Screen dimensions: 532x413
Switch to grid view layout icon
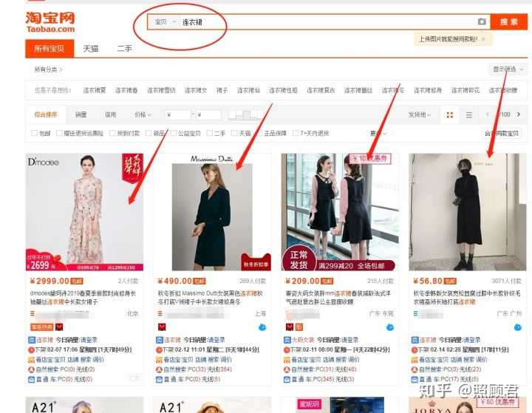[x=450, y=115]
